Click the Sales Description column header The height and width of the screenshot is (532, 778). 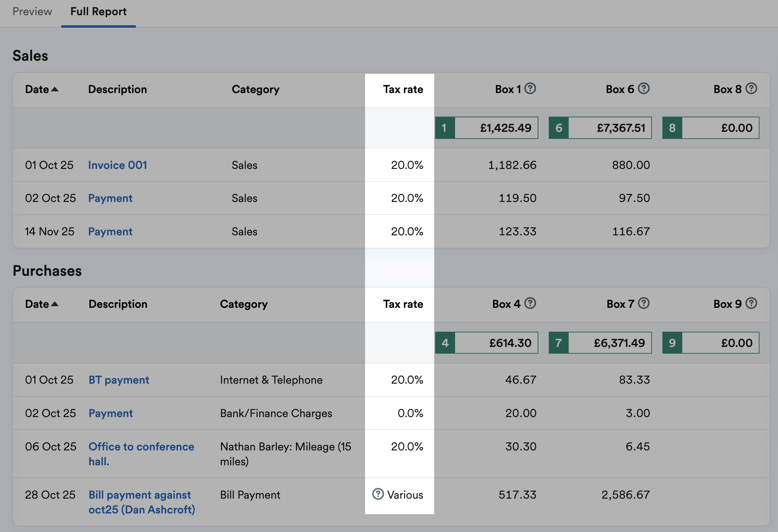[x=118, y=89]
